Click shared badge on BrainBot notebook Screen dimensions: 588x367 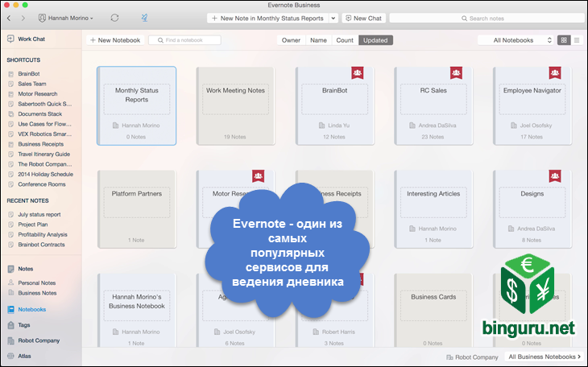click(358, 72)
